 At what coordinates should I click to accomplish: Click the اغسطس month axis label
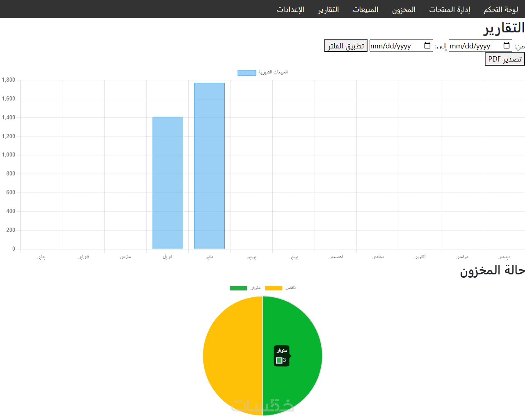point(336,257)
